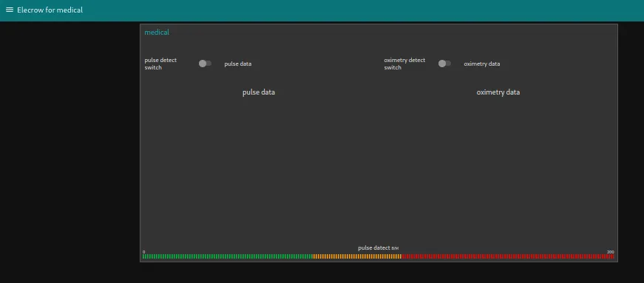Click the '0' minimum value on gauge
This screenshot has height=283, width=644.
[143, 252]
